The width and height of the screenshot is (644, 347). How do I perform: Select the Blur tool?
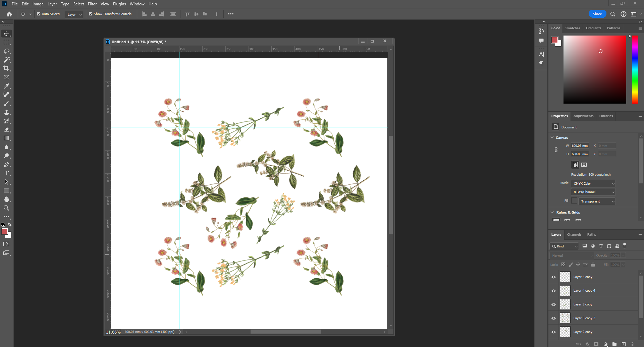pos(6,147)
